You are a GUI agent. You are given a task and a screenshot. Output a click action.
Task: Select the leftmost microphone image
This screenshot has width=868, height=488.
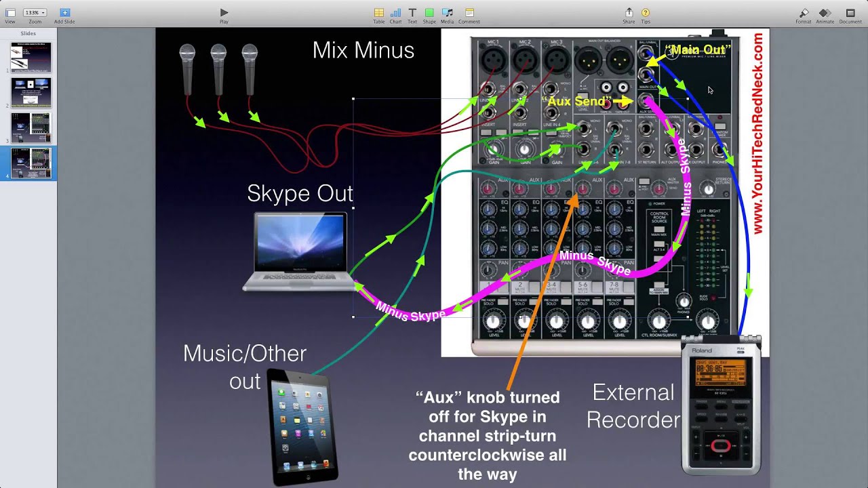(187, 69)
